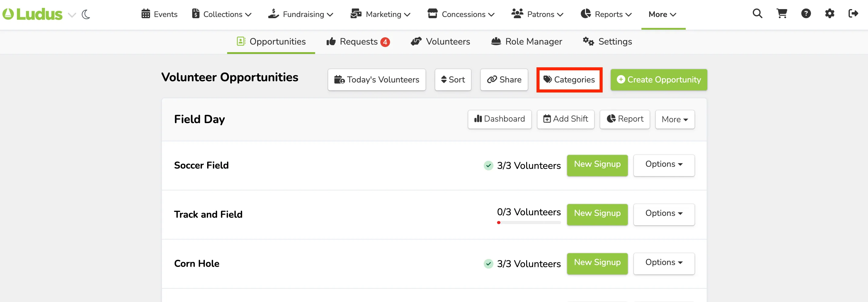Click the Sort button
Image resolution: width=868 pixels, height=302 pixels.
[x=453, y=79]
